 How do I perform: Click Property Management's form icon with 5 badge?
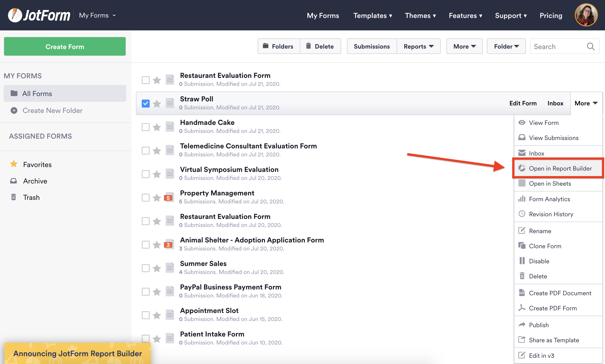(x=169, y=198)
